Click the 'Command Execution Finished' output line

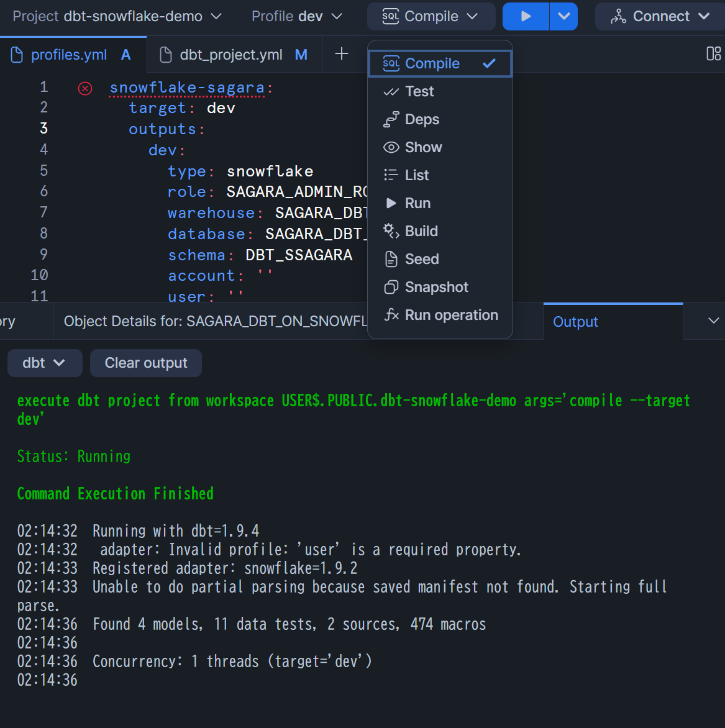point(115,494)
